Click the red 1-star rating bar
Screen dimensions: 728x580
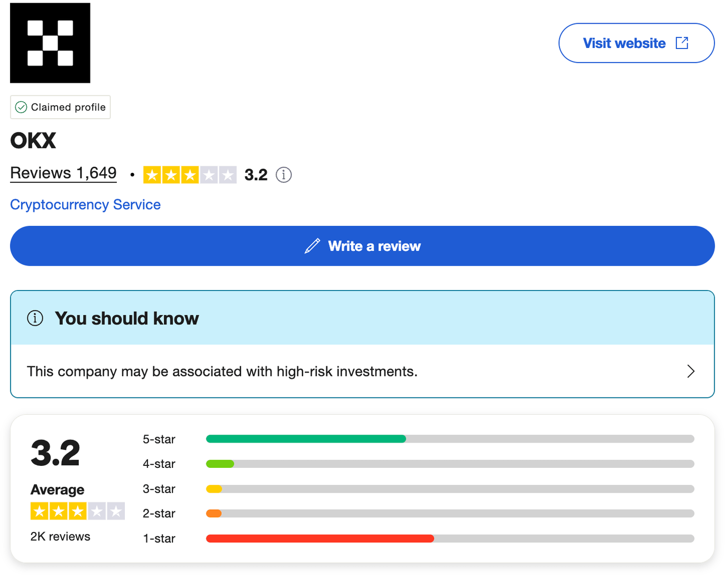pos(320,539)
